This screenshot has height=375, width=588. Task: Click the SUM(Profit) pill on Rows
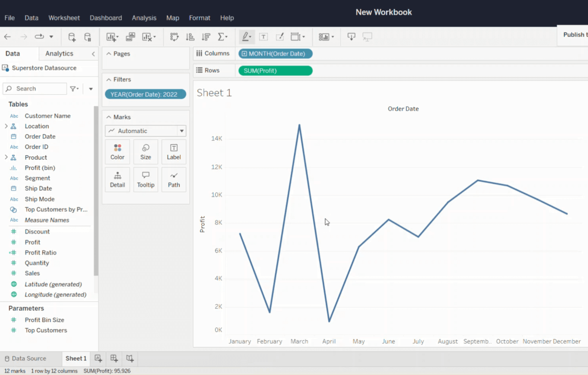[275, 71]
